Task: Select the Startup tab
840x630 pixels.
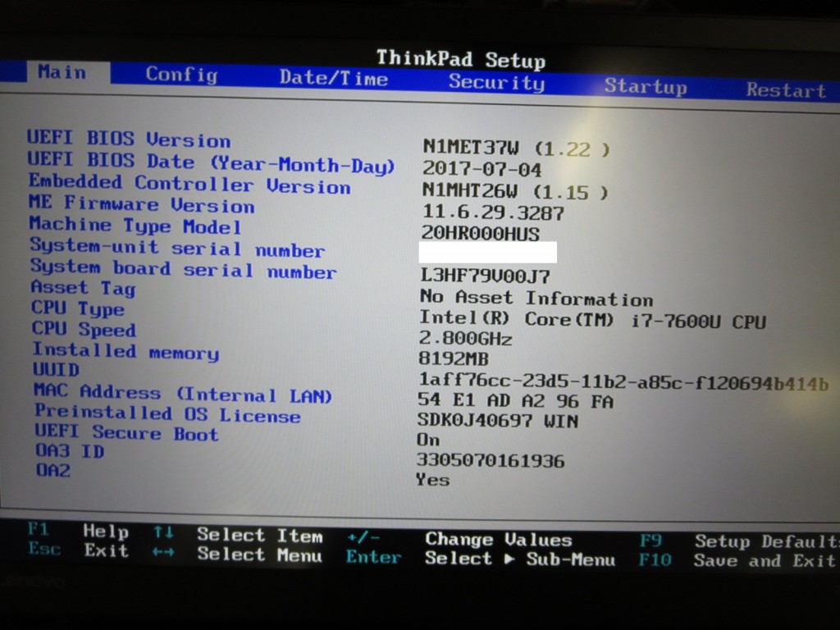Action: (646, 86)
